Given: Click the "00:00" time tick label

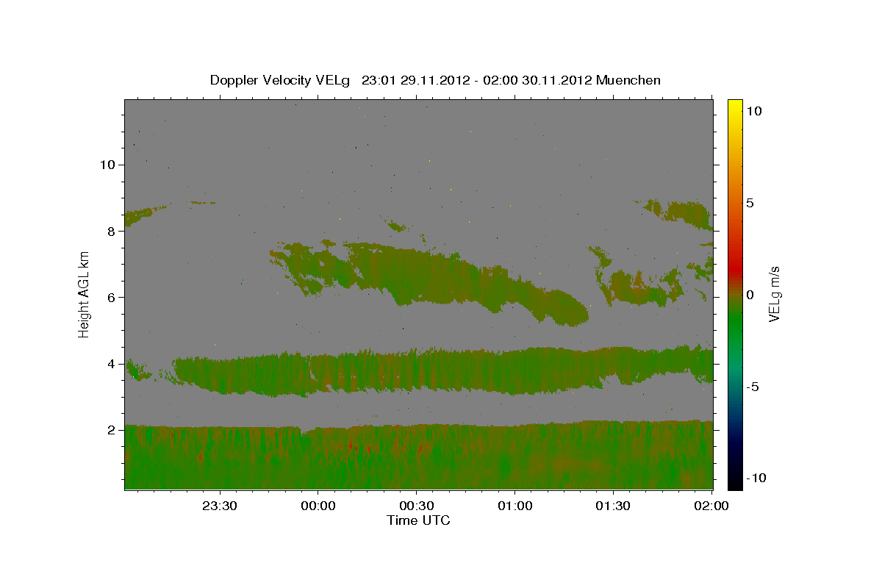Looking at the screenshot, I should click(x=318, y=506).
